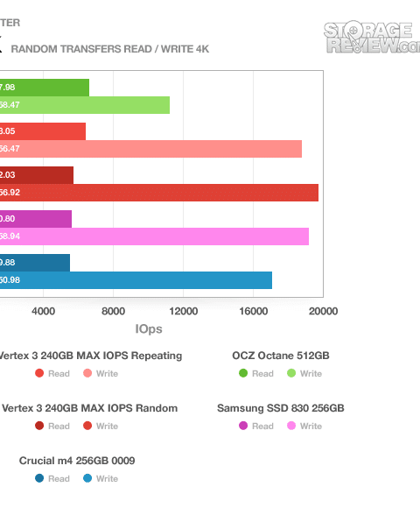Image resolution: width=420 pixels, height=508 pixels.
Task: Click Vertex 3 Repeating Read legend dot
Action: (x=39, y=373)
